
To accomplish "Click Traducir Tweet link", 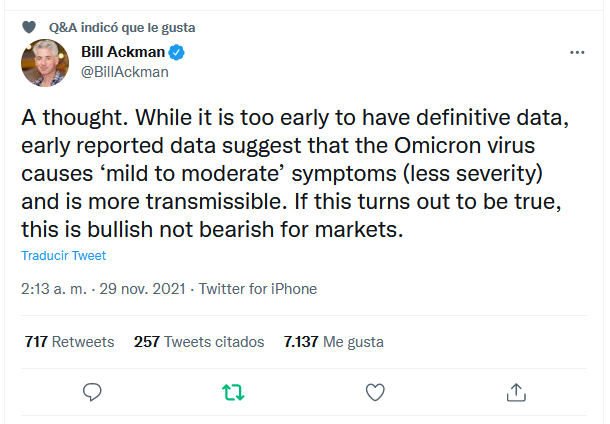I will tap(64, 255).
